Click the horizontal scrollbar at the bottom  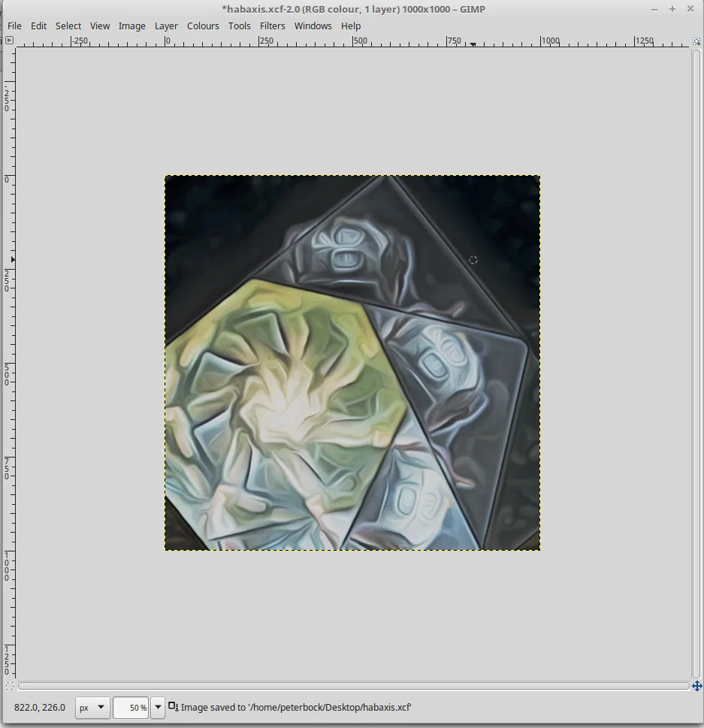353,686
